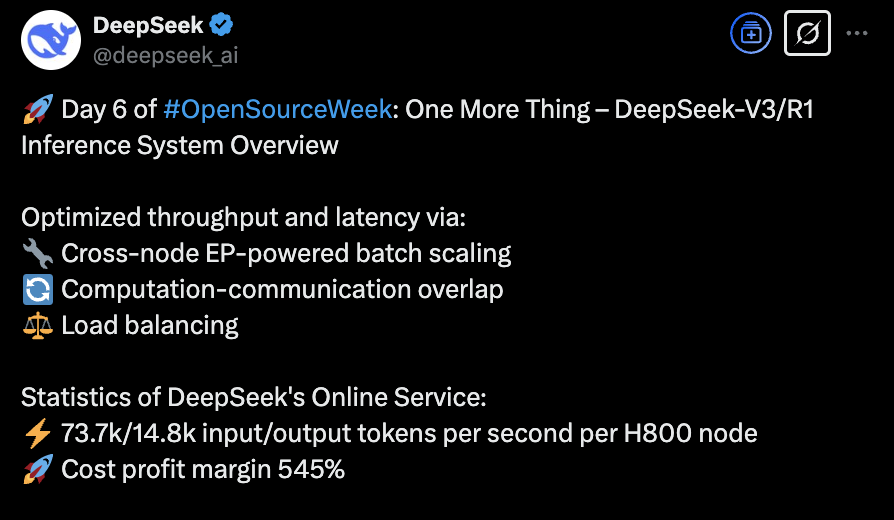The image size is (894, 520).
Task: Click the lightning bolt emoji beside 73.7k/14.8k
Action: click(x=37, y=433)
